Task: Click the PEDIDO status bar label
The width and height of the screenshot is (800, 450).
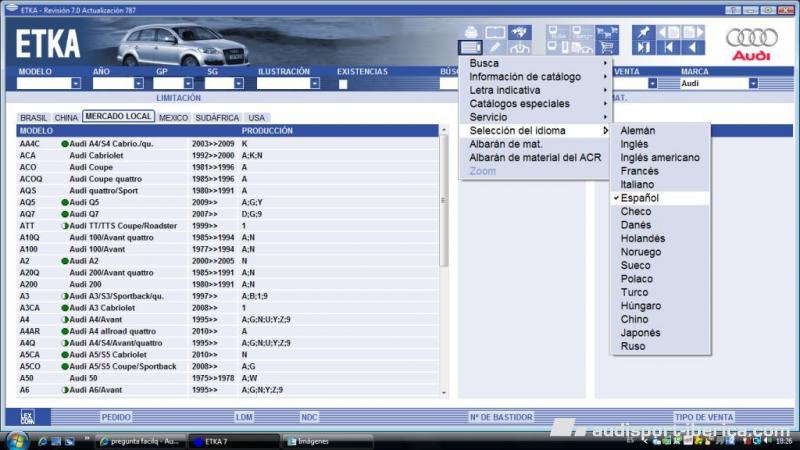Action: (116, 417)
